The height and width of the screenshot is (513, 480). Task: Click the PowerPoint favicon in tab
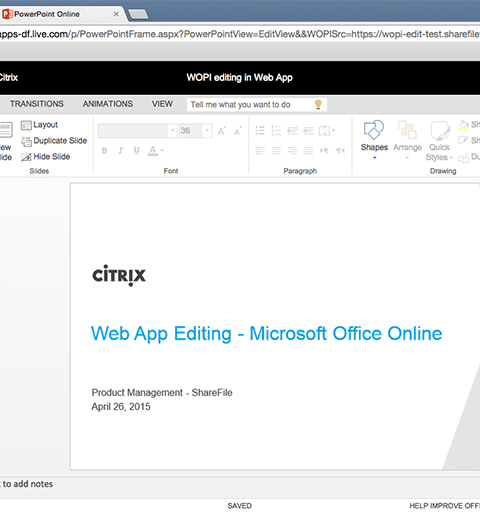tap(7, 14)
